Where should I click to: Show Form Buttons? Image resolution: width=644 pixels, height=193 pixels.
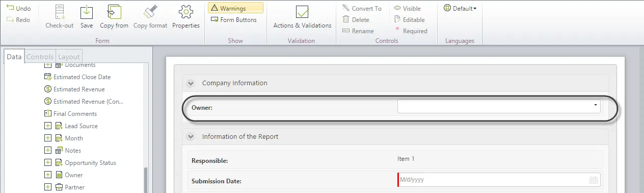click(x=234, y=20)
